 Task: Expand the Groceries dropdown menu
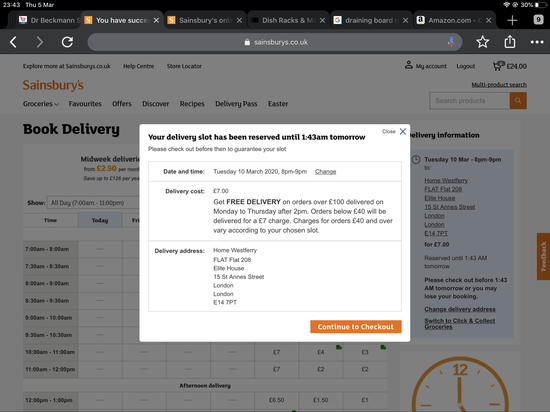(x=41, y=104)
